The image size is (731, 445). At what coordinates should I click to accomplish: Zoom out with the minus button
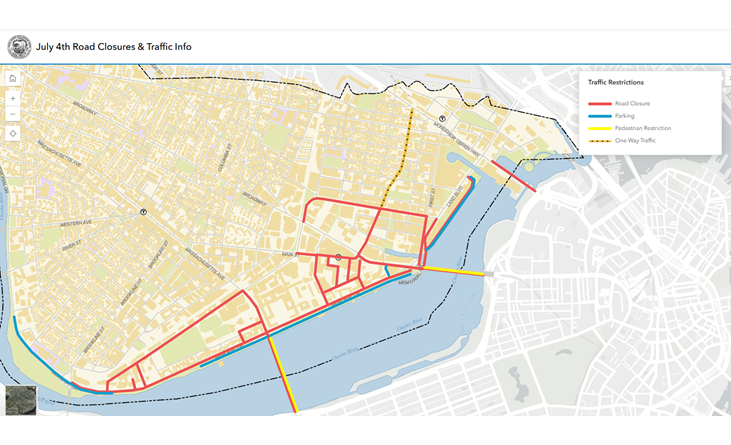point(12,115)
